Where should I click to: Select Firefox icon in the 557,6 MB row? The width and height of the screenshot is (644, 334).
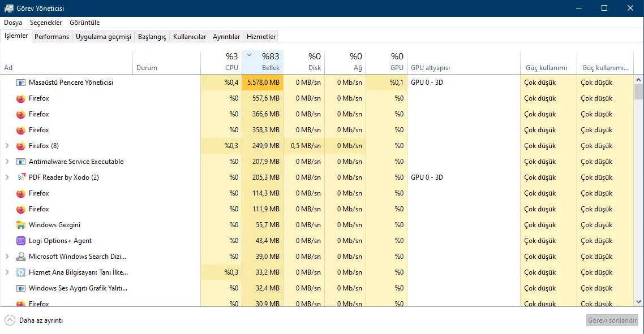[x=21, y=98]
